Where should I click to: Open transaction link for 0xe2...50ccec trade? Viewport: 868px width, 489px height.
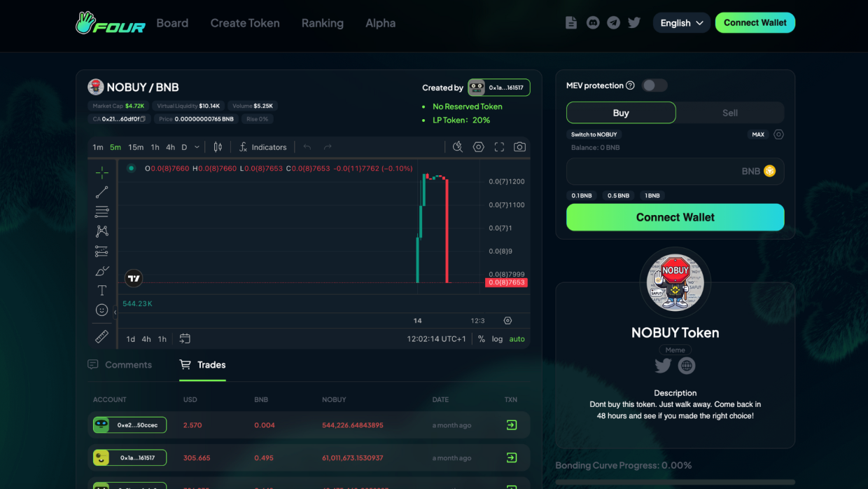pos(512,425)
